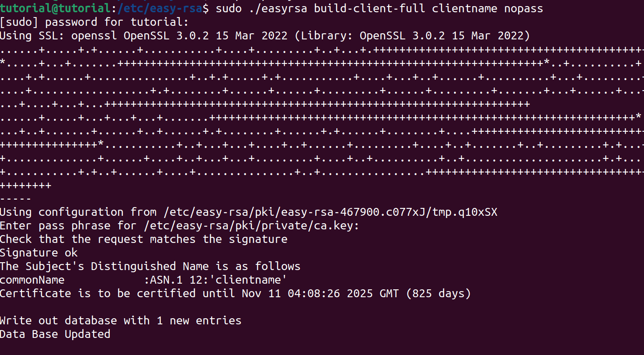The height and width of the screenshot is (355, 644).
Task: Click the commonName field label
Action: coord(32,280)
